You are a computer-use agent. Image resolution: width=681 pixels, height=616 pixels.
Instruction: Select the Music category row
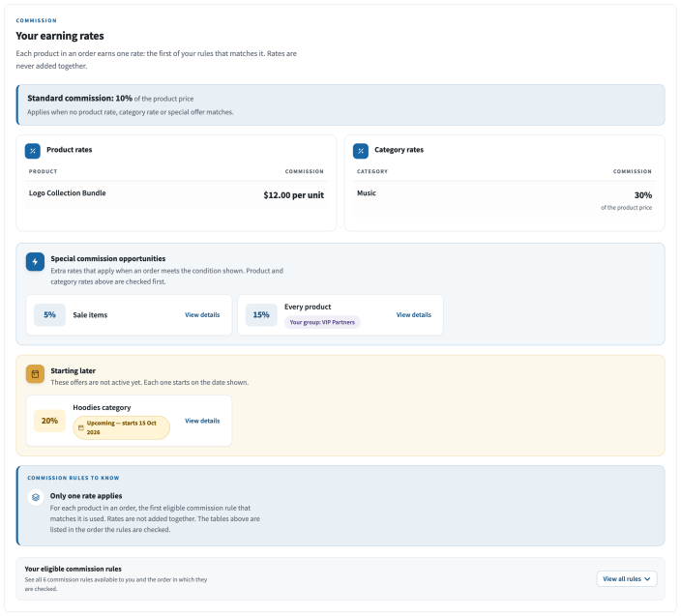tap(504, 199)
